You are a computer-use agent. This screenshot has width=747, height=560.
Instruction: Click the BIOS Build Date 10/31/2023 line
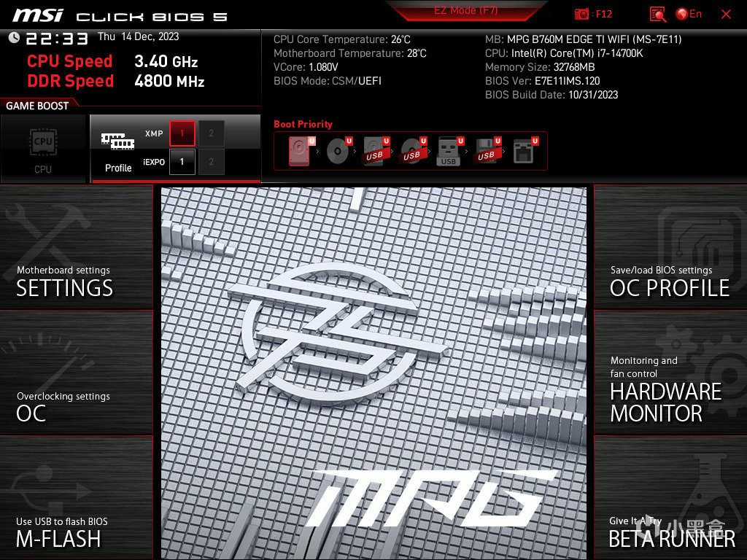click(x=551, y=95)
